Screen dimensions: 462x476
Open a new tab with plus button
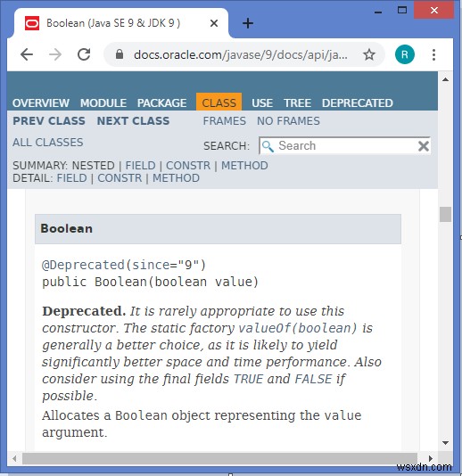click(248, 23)
